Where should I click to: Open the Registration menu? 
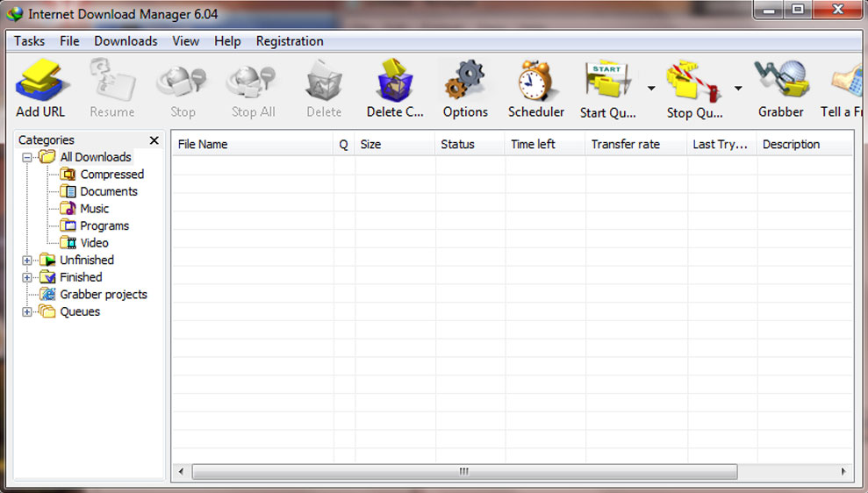pyautogui.click(x=290, y=41)
